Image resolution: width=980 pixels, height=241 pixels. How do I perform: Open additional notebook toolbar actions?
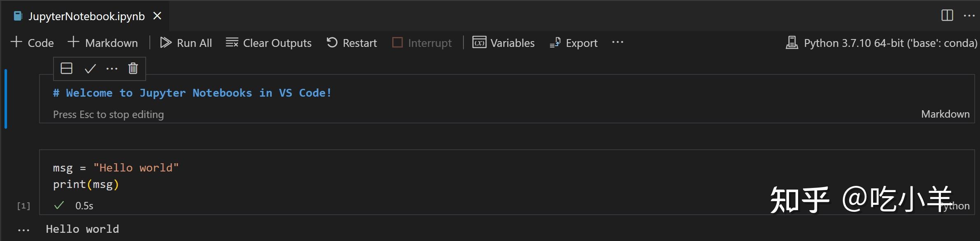[x=617, y=42]
